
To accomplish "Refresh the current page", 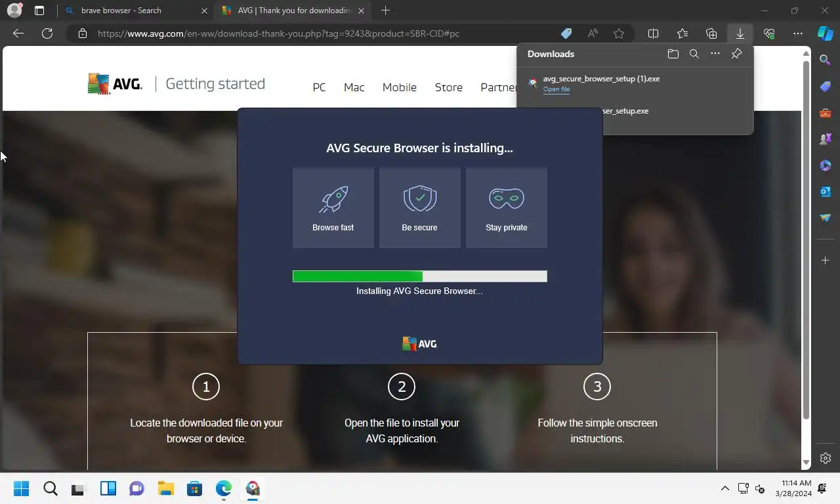I will point(47,33).
